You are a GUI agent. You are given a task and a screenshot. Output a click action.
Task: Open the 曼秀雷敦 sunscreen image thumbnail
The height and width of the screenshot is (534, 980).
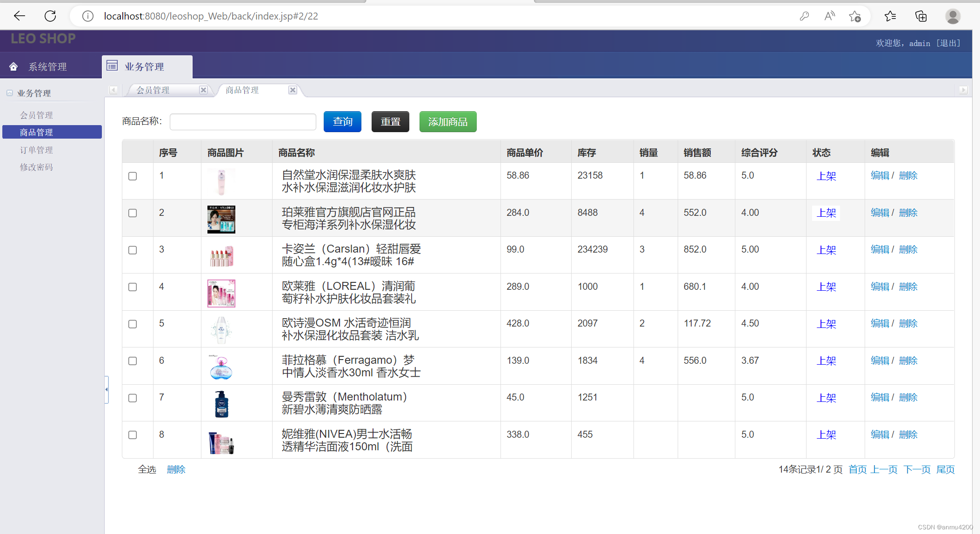point(221,404)
